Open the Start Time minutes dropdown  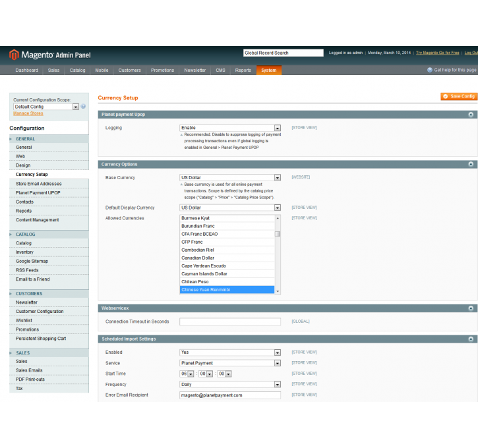[x=206, y=374]
